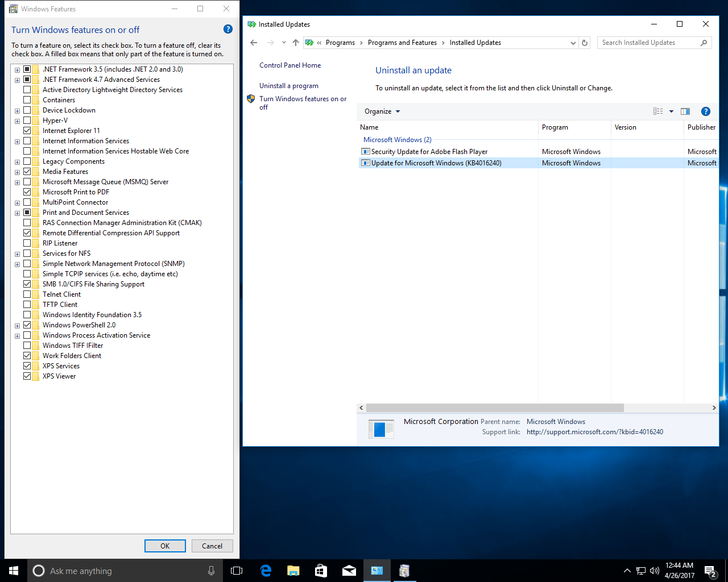Screen dimensions: 728x582
Task: Go back in Installed Updates window
Action: tap(254, 43)
